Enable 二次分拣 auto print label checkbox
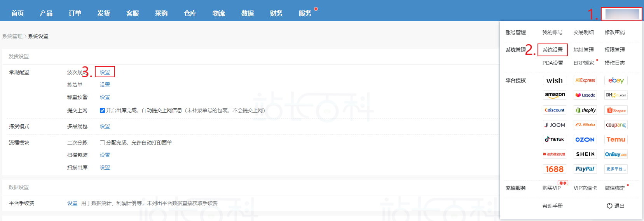 102,143
